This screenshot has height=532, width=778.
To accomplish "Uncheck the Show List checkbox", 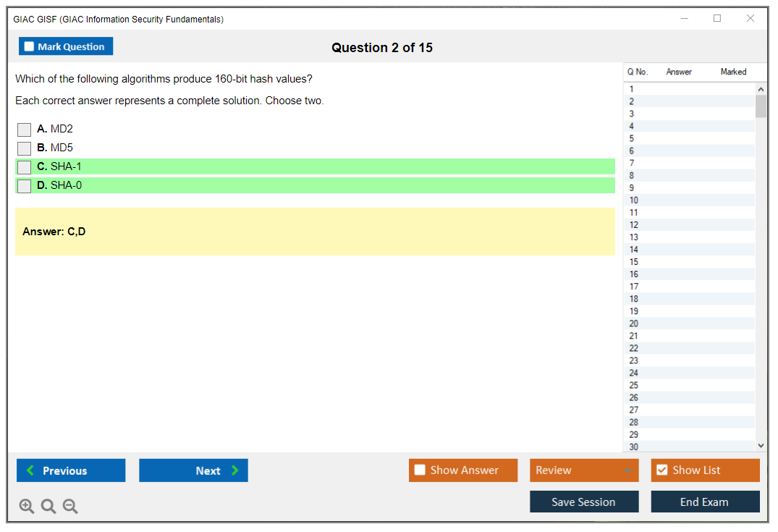I will pos(661,470).
